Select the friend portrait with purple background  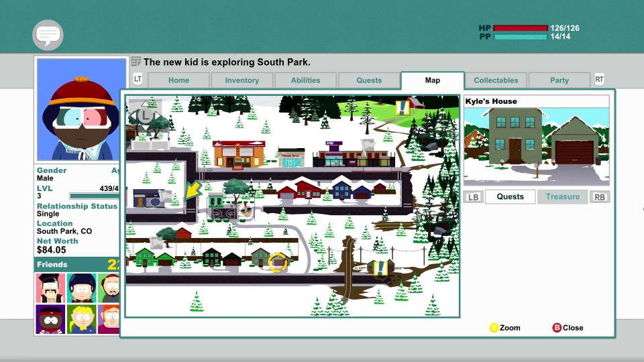[50, 319]
